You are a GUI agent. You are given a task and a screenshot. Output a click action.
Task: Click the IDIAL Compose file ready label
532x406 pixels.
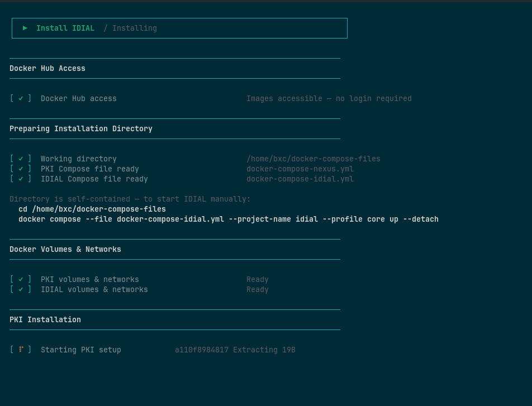[x=94, y=179]
